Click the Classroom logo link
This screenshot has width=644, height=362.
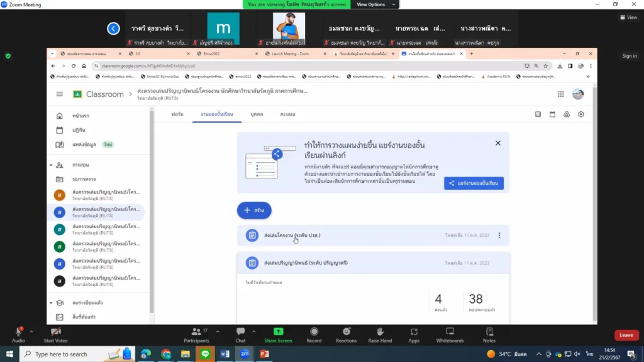point(99,94)
